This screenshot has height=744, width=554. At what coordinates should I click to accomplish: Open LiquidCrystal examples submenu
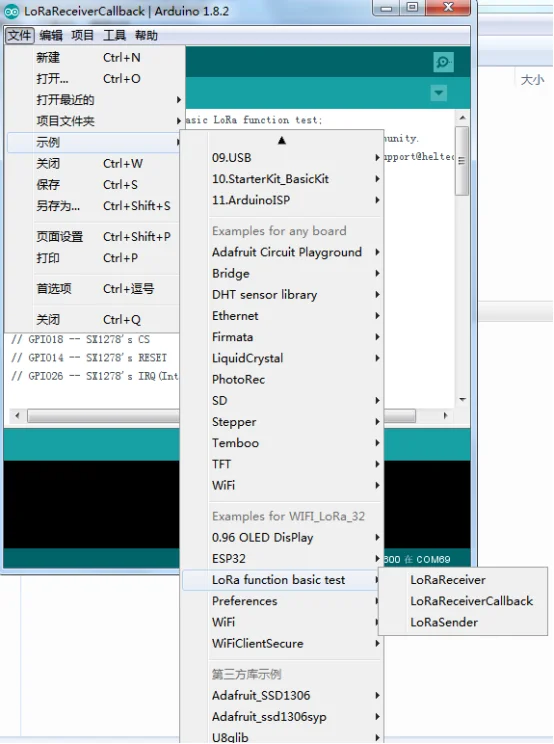(282, 358)
